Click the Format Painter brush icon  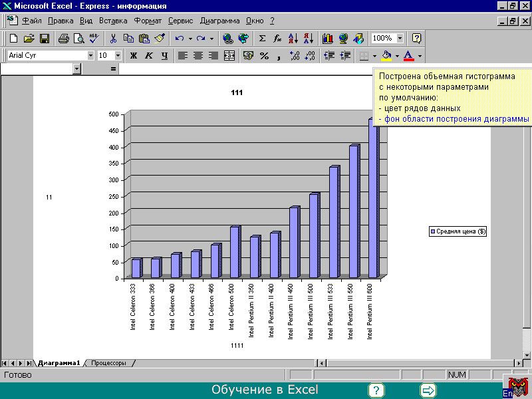point(159,39)
